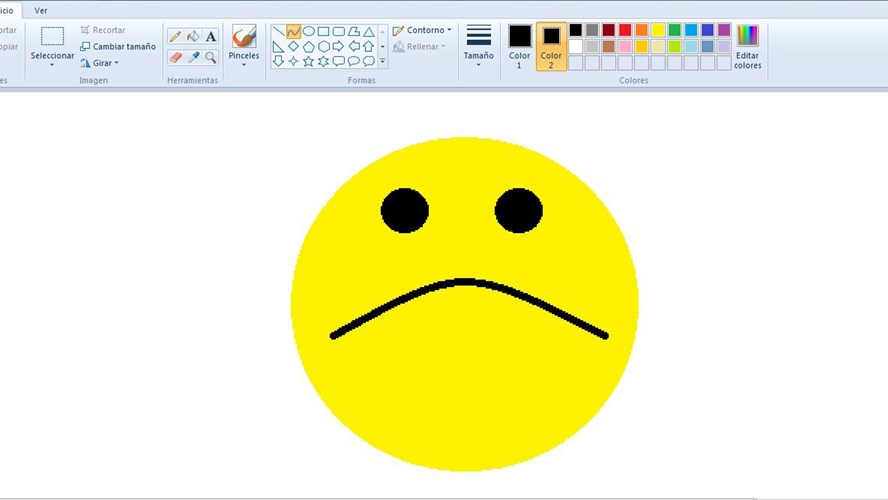
Task: Open the Pinceles brushes dropdown
Action: [244, 46]
